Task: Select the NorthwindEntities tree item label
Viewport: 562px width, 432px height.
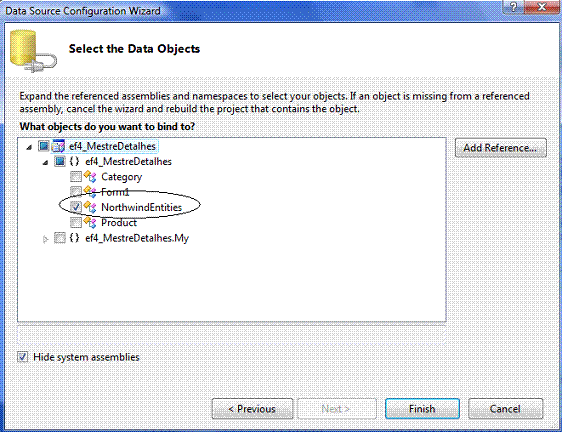Action: click(x=142, y=207)
